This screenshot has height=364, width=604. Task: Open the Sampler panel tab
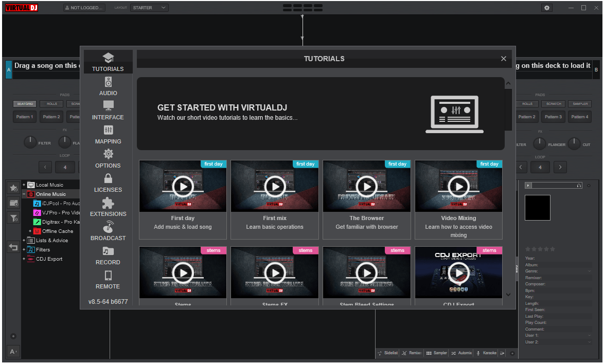(x=436, y=353)
